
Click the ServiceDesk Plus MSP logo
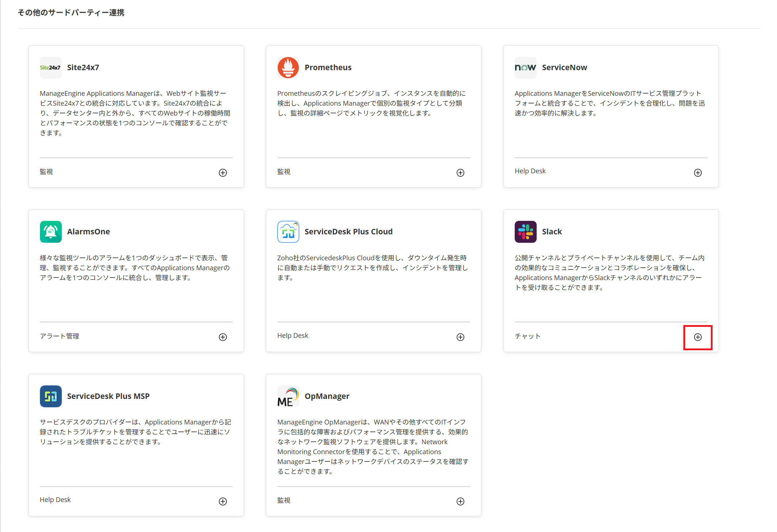50,396
